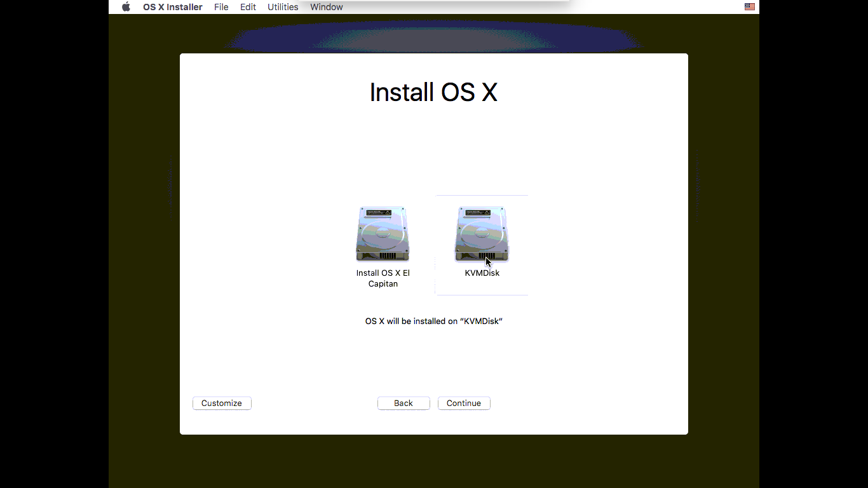This screenshot has height=488, width=868.
Task: Click Continue to proceed with installation
Action: [464, 403]
